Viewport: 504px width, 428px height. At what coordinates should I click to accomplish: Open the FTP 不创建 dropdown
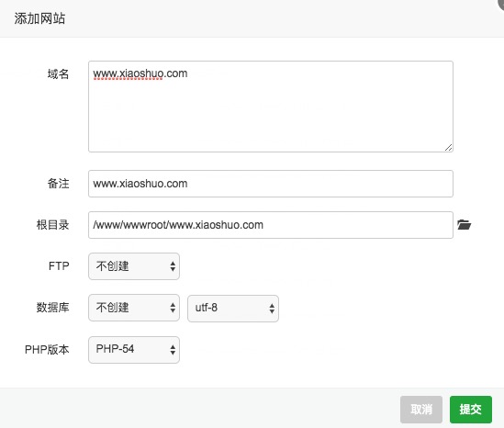point(134,266)
